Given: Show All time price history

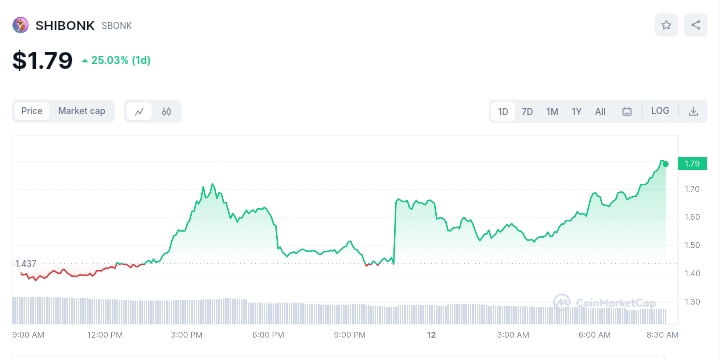Looking at the screenshot, I should point(600,112).
